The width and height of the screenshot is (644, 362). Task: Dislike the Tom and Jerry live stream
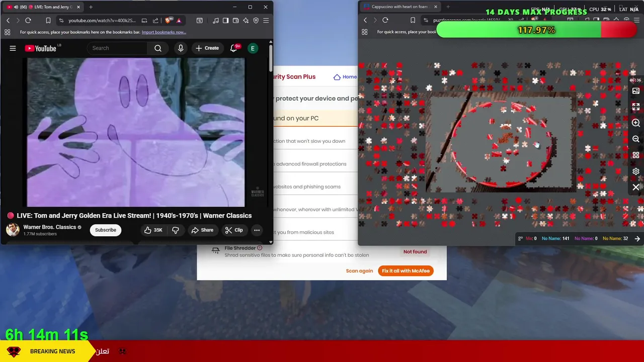[x=176, y=230]
